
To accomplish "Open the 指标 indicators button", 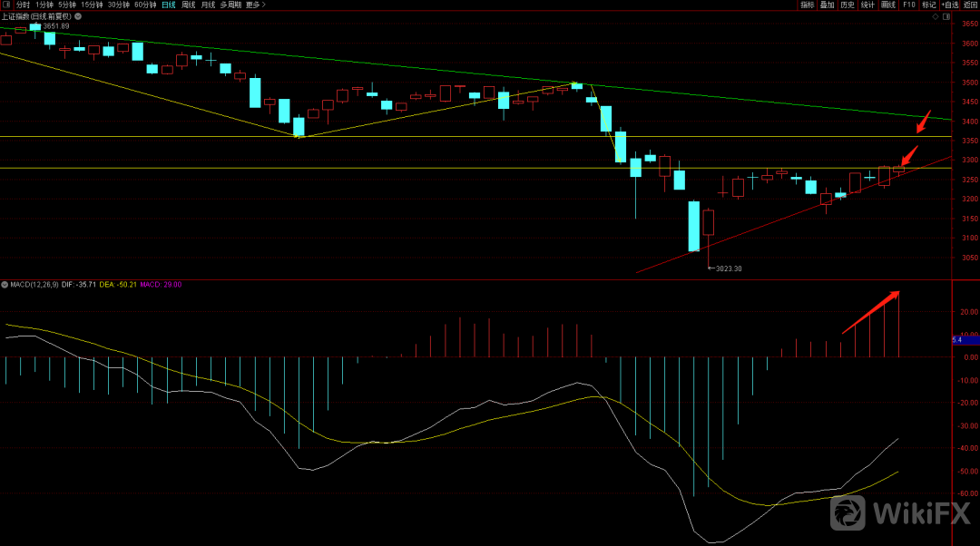I will pos(807,5).
